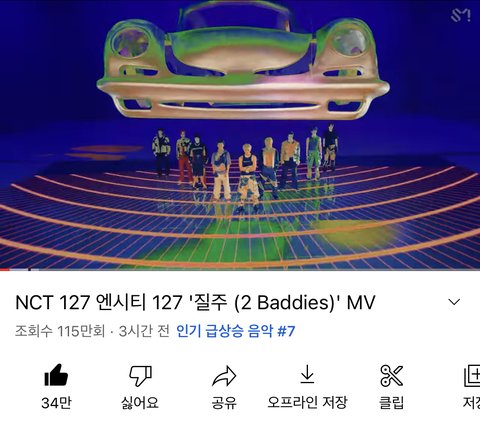Toggle the 싫어요 dislike label
Viewport: 480px width, 423px height.
[140, 403]
